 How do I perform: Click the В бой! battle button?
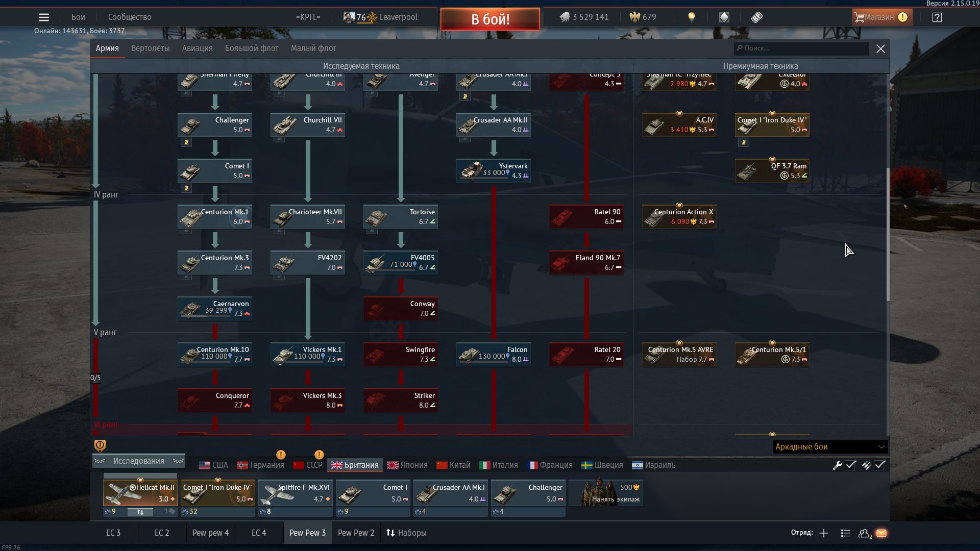(490, 19)
